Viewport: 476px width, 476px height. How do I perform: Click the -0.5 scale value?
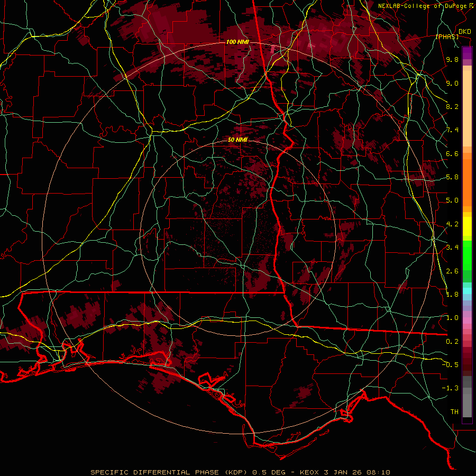point(450,365)
